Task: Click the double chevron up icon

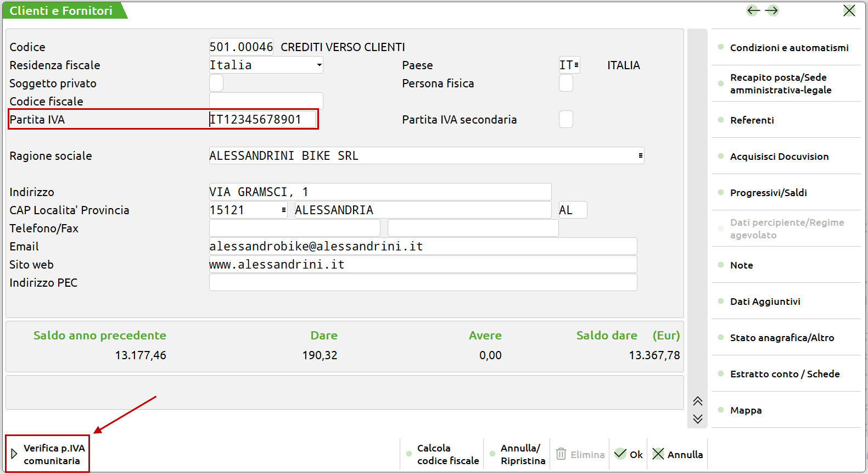Action: [x=697, y=401]
